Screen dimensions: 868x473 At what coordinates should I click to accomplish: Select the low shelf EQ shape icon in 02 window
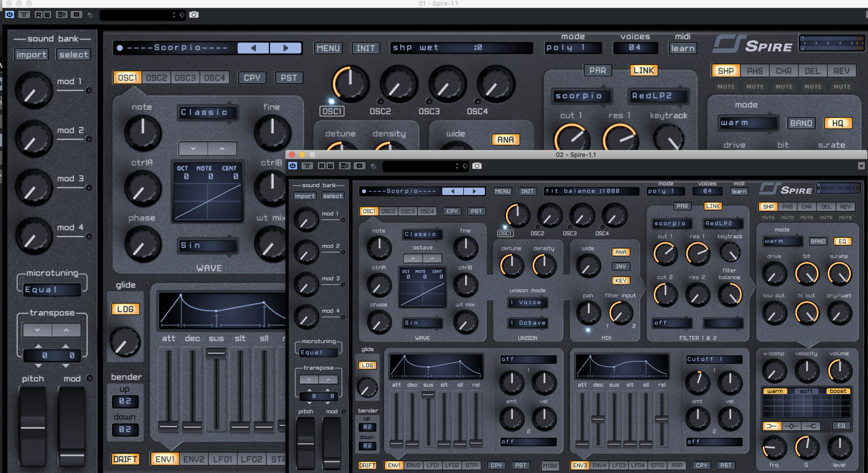point(772,426)
